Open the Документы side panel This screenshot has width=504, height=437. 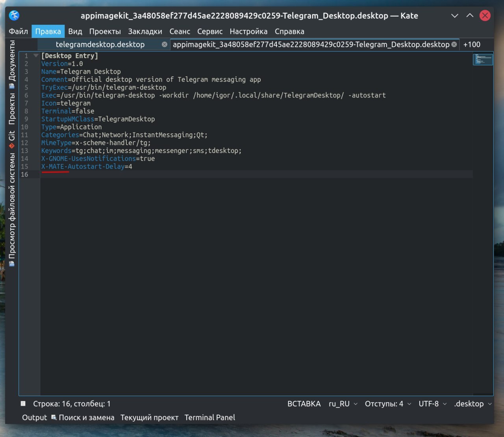(12, 65)
